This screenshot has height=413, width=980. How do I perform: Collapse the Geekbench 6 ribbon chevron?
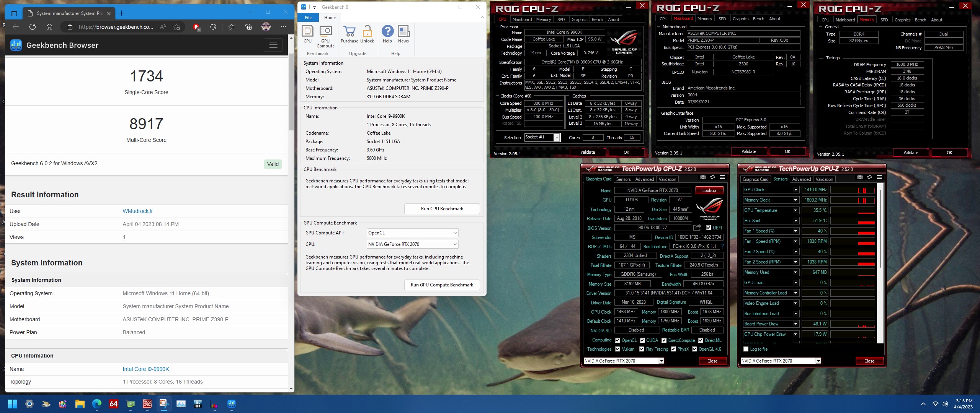(482, 18)
